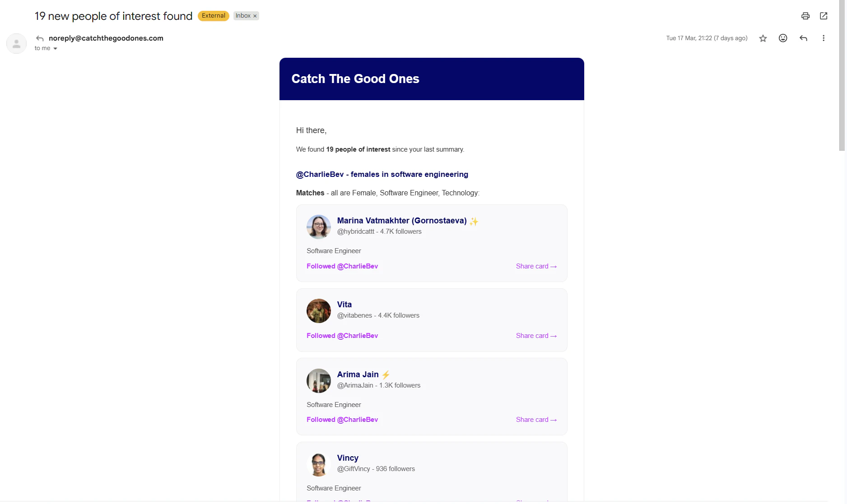847x504 pixels.
Task: Star this email
Action: 763,38
